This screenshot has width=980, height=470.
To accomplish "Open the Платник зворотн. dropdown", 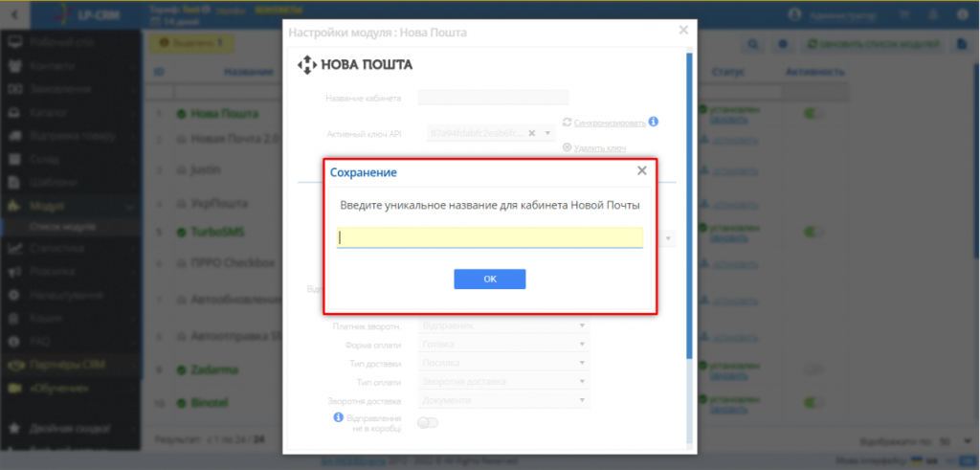I will (505, 326).
